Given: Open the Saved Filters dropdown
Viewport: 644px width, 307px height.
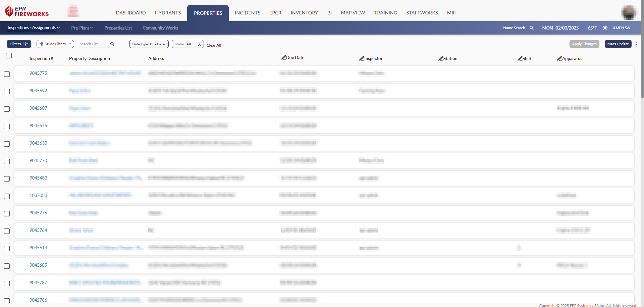Looking at the screenshot, I should point(55,44).
